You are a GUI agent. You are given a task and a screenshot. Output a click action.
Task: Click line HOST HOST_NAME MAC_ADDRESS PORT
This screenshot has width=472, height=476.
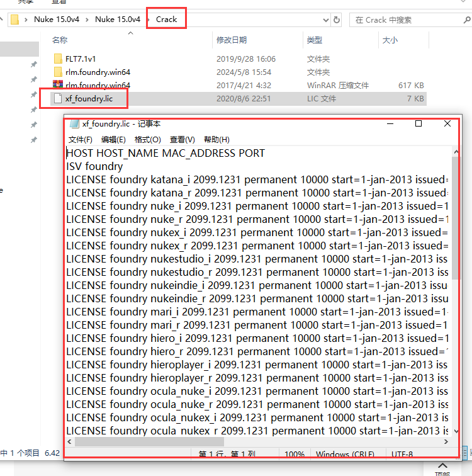point(166,153)
